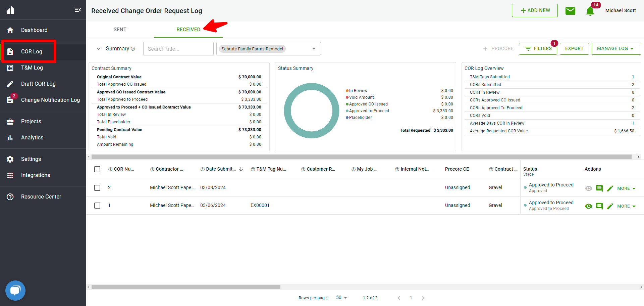Click the summary panel horizontal scrollbar
The width and height of the screenshot is (644, 306).
362,157
